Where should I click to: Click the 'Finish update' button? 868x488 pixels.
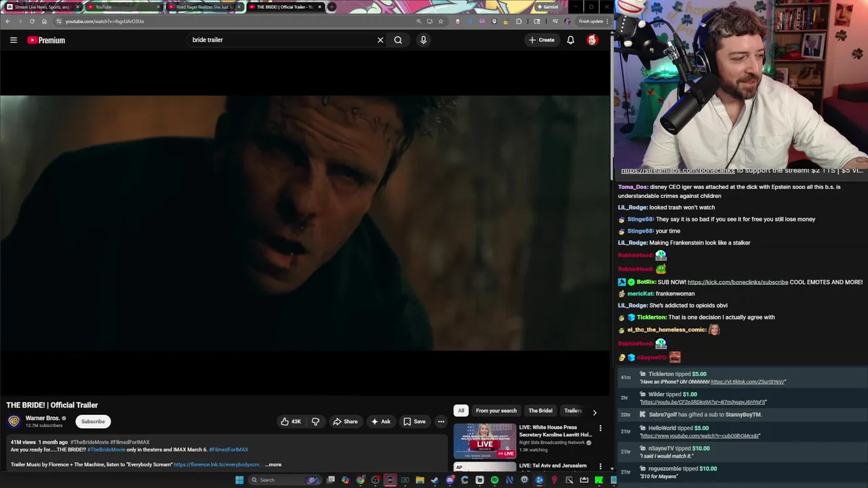click(591, 21)
